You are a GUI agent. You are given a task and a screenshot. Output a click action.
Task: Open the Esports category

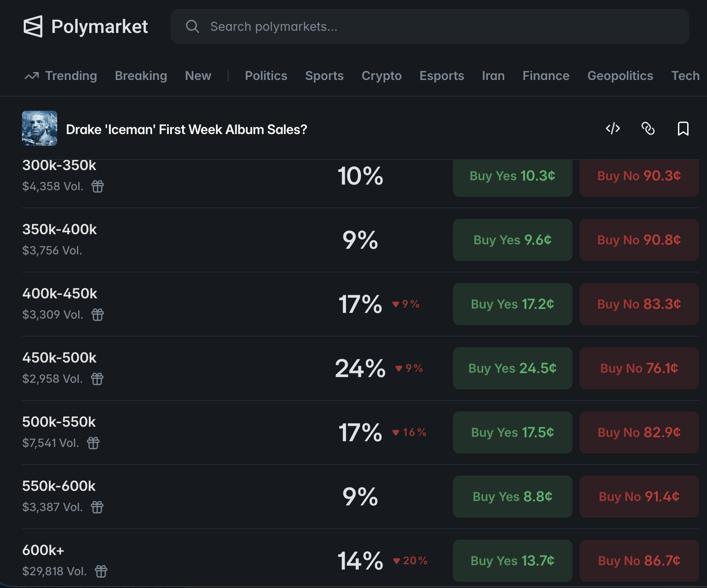(442, 76)
